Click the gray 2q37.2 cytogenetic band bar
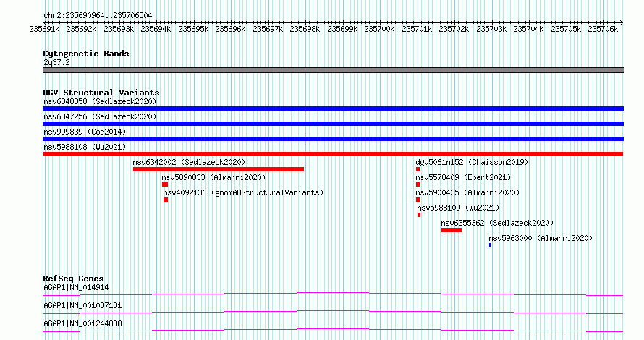 click(333, 70)
